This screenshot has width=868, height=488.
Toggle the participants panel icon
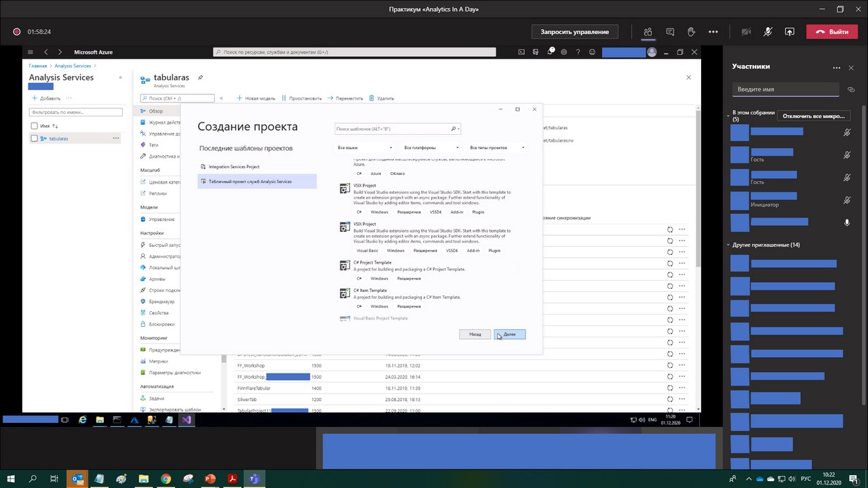click(x=648, y=32)
